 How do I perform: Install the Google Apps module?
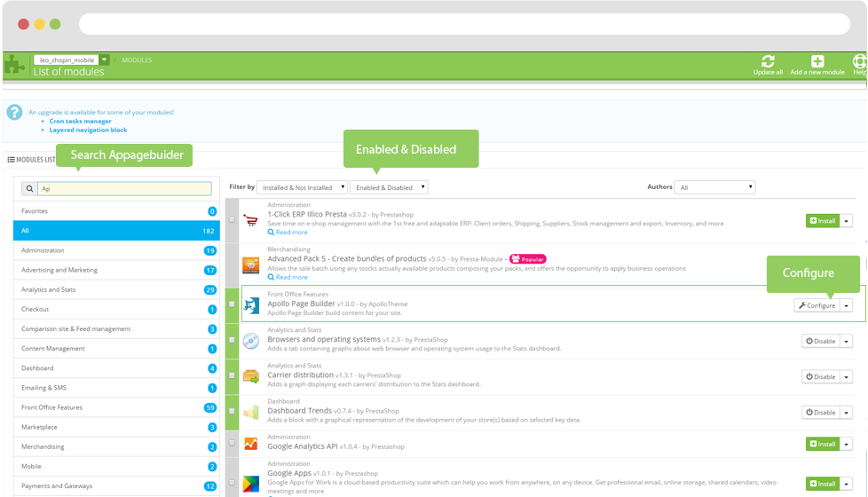click(x=823, y=484)
